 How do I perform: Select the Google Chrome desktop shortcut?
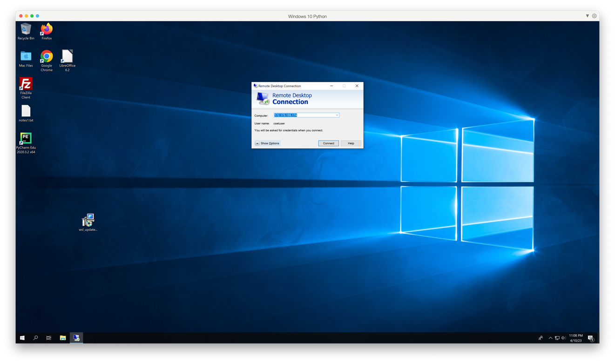(47, 61)
